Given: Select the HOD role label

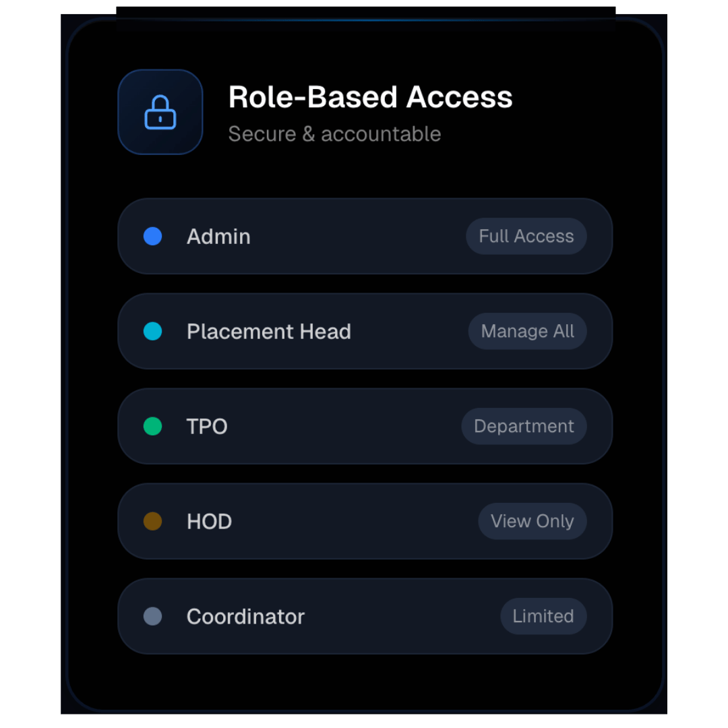Looking at the screenshot, I should (209, 522).
